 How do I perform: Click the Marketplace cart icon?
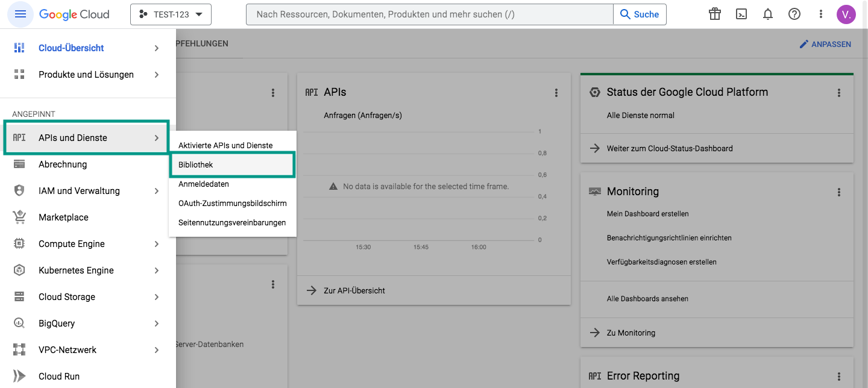coord(19,217)
